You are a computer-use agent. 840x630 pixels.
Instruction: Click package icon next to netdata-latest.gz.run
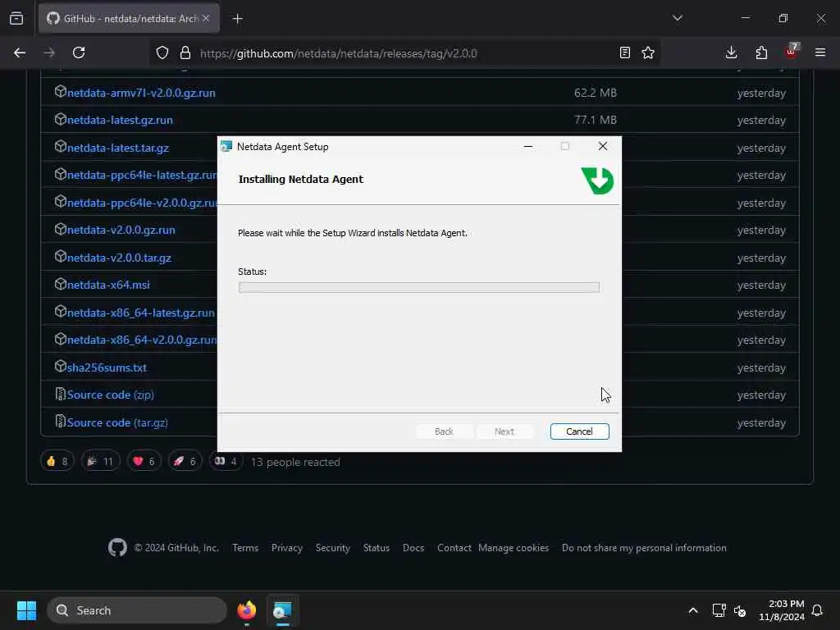click(60, 119)
